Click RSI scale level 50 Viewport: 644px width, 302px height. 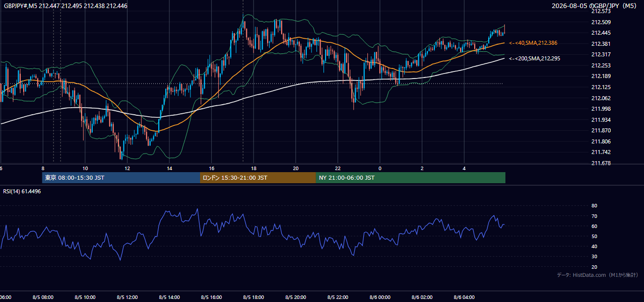coord(594,236)
